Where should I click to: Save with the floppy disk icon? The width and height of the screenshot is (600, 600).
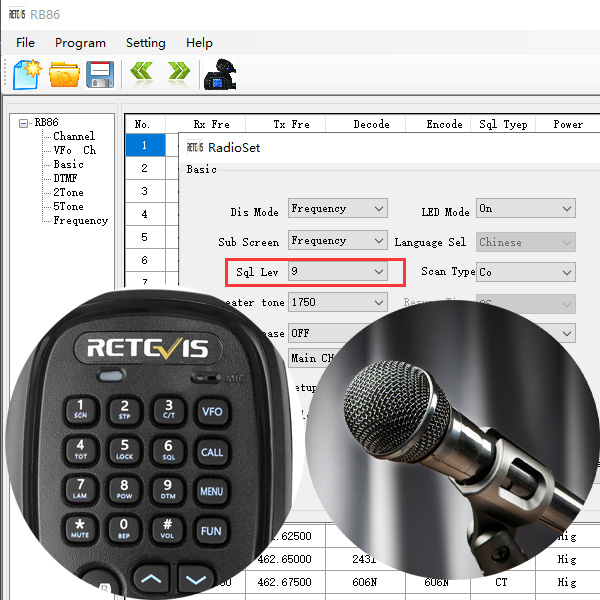100,74
